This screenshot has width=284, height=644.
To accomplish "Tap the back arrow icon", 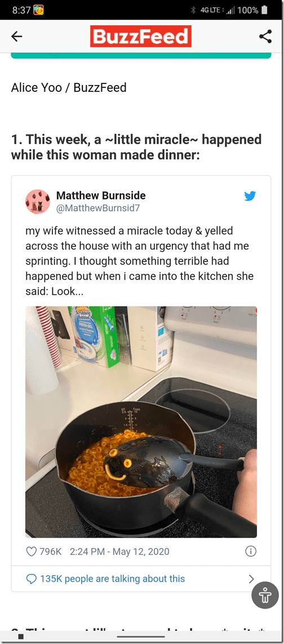I will 16,37.
